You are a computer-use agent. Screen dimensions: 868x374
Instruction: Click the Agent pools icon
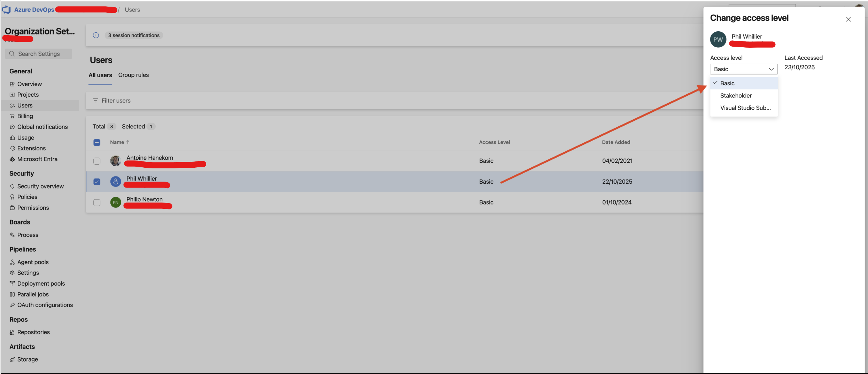12,262
